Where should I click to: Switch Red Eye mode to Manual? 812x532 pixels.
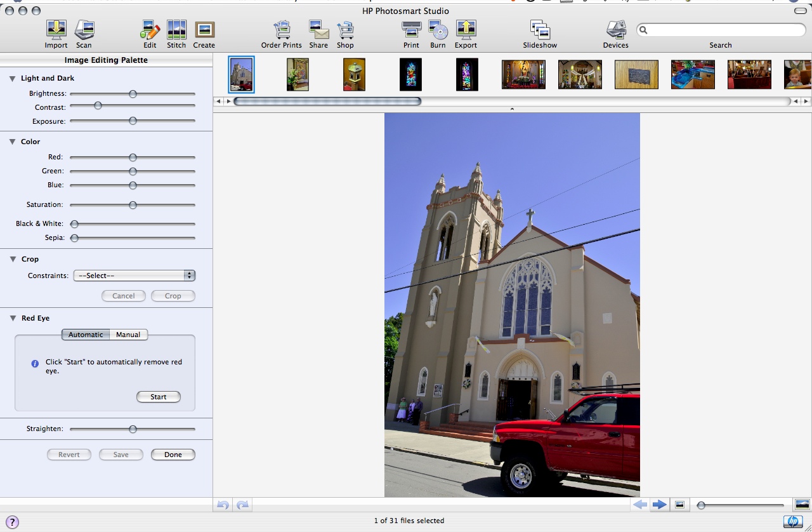[x=128, y=335]
